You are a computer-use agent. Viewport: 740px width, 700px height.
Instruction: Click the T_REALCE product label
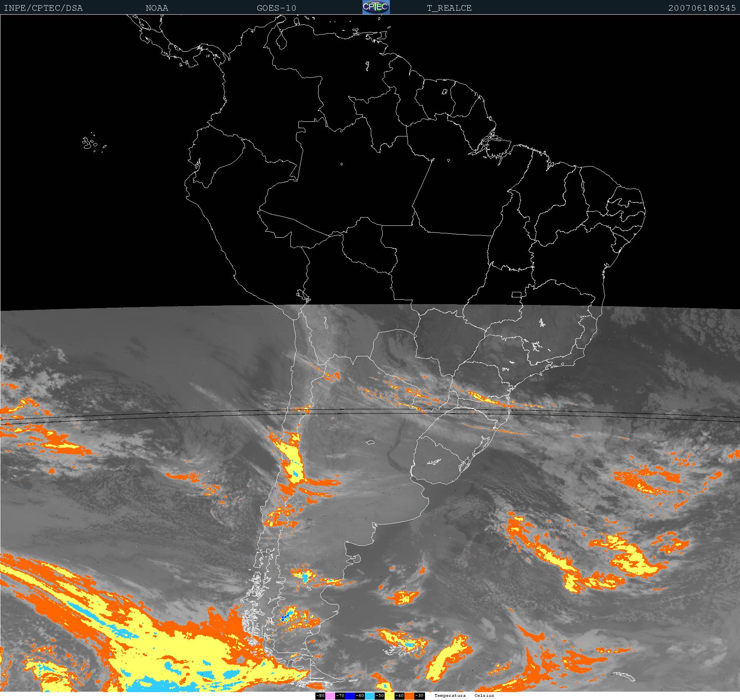click(x=449, y=8)
